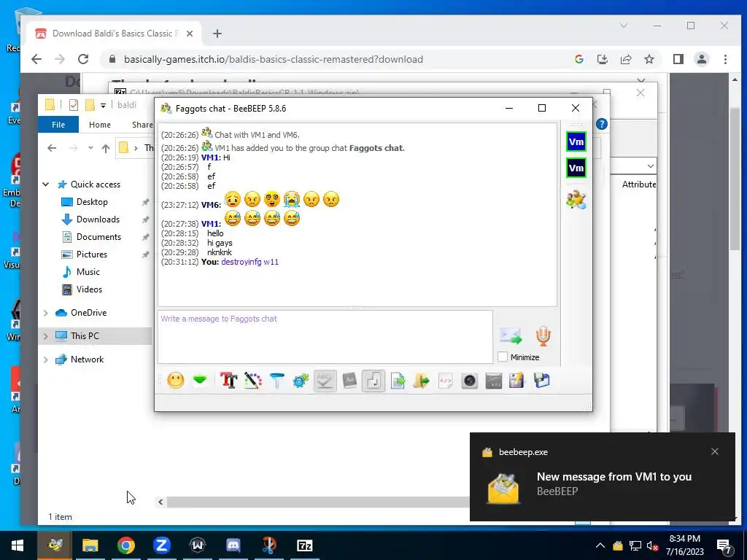Select Download Baldi's Basics Chrome tab
The height and width of the screenshot is (560, 747).
click(x=115, y=34)
